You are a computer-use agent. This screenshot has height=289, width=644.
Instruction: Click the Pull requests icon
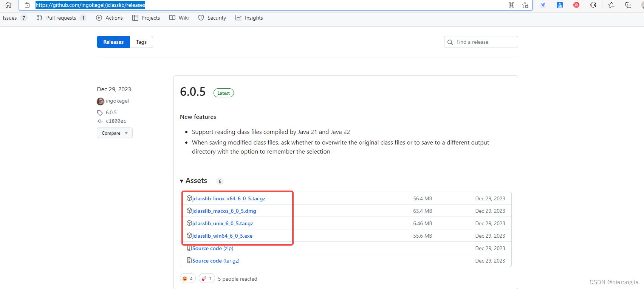tap(40, 18)
